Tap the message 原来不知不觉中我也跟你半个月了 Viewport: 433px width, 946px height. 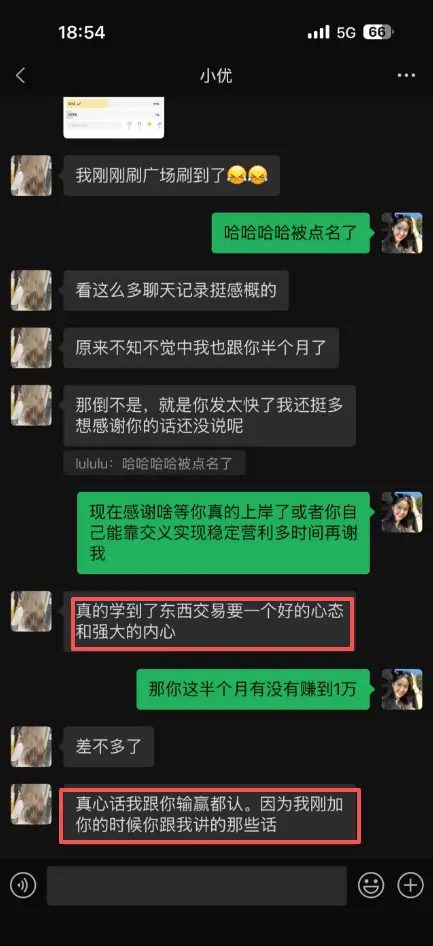tap(201, 348)
